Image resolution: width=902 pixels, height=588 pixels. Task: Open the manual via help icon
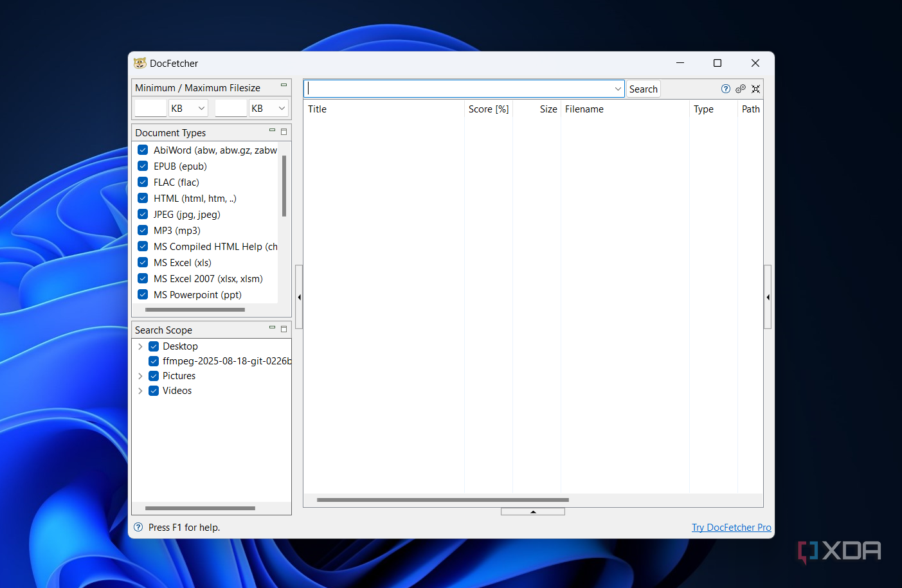click(725, 89)
